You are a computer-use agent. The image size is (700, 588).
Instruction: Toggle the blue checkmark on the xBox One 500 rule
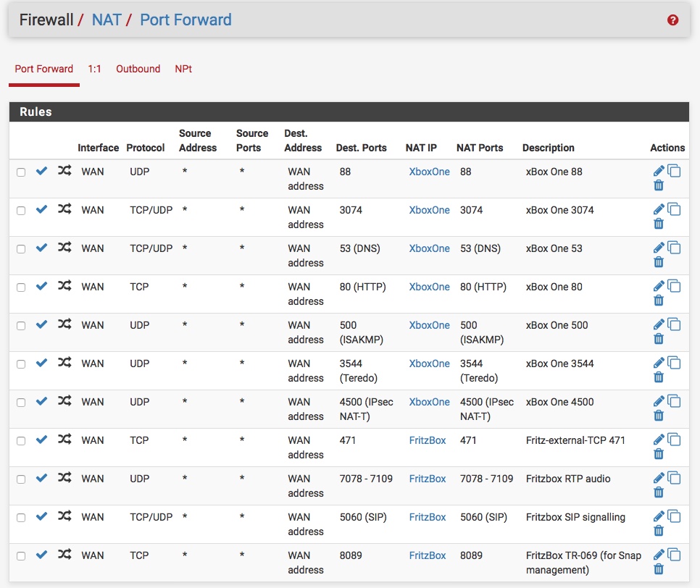coord(41,324)
